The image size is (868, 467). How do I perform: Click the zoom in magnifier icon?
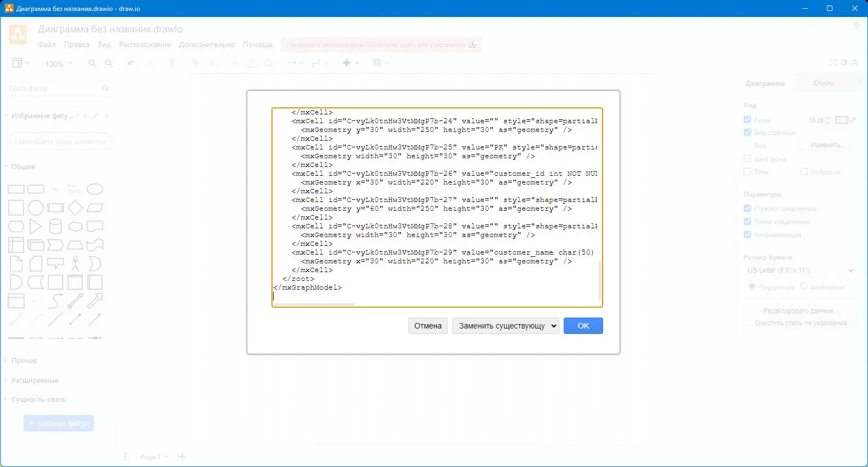click(92, 63)
